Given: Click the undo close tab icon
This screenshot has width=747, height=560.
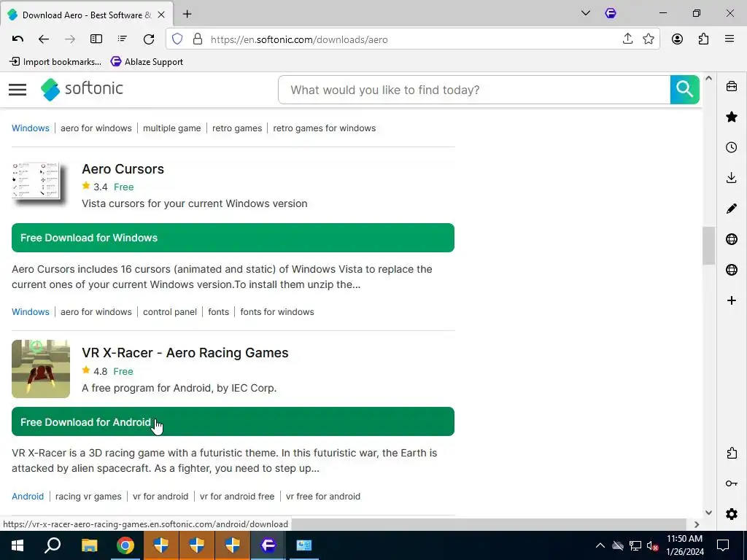Looking at the screenshot, I should [x=18, y=39].
